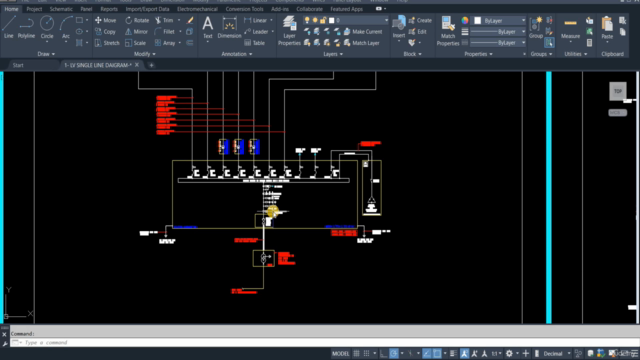
Task: Click the Linear dimension tool
Action: [256, 20]
